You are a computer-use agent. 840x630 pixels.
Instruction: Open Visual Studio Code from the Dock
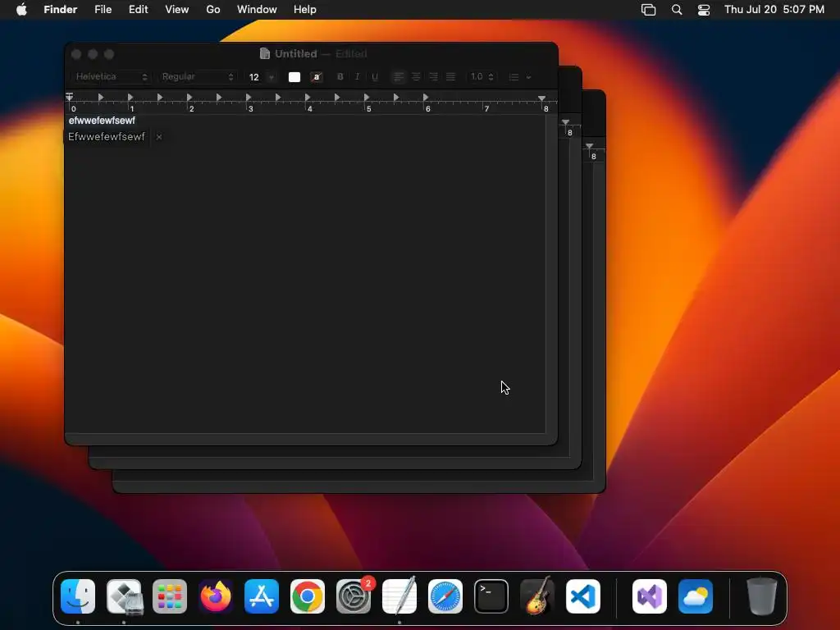tap(583, 596)
